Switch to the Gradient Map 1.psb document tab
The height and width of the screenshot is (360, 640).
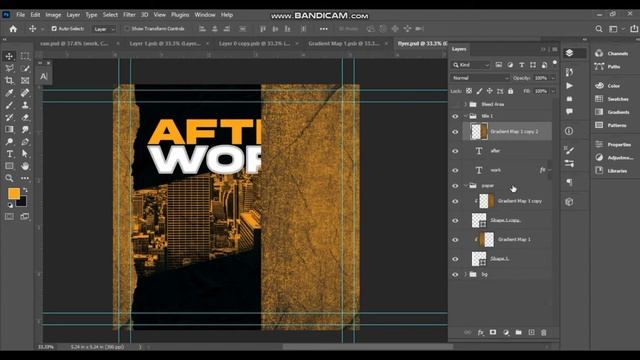pos(344,43)
